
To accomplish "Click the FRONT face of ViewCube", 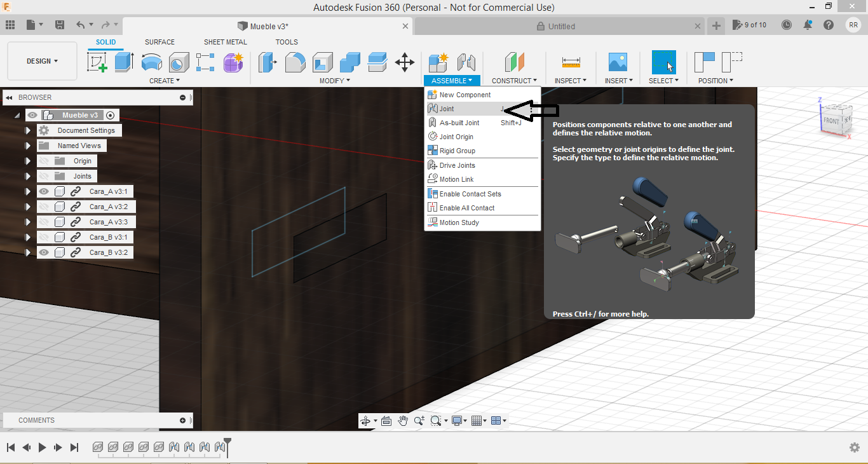I will (x=831, y=120).
